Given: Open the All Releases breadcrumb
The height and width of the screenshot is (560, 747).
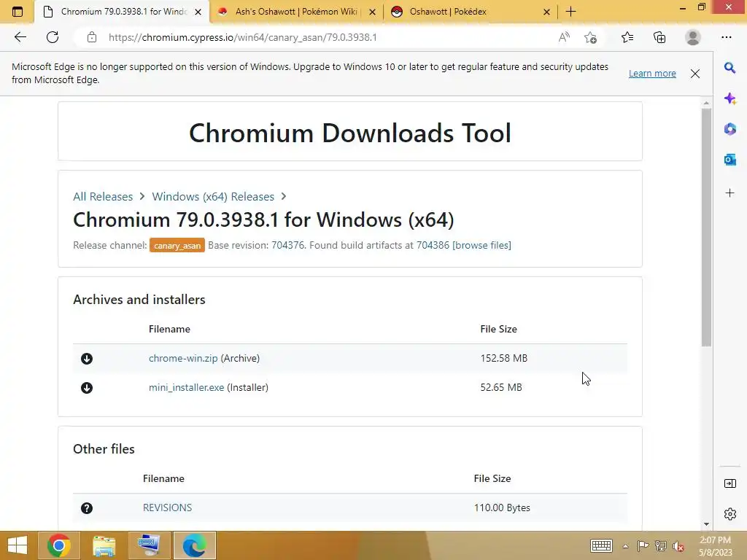Looking at the screenshot, I should (x=103, y=197).
